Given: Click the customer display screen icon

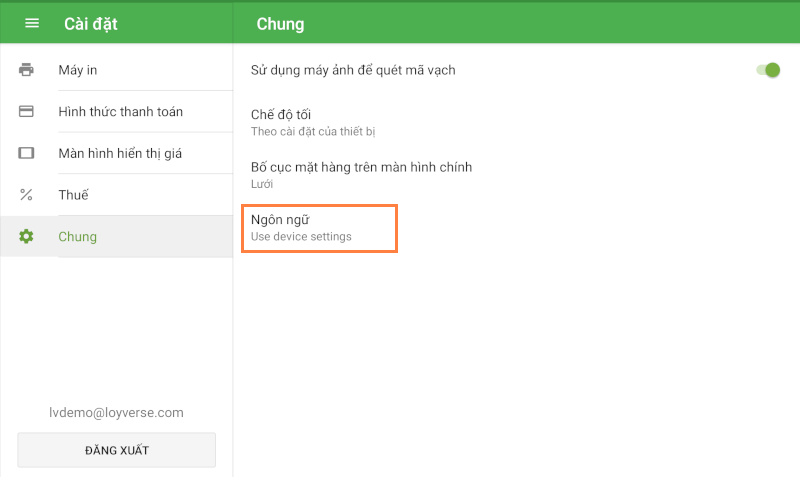Looking at the screenshot, I should [x=26, y=153].
